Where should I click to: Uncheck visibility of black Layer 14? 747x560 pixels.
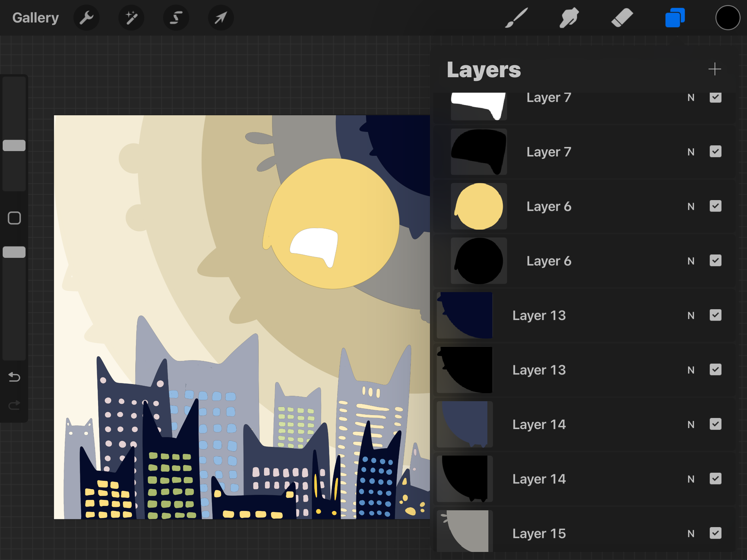[715, 479]
